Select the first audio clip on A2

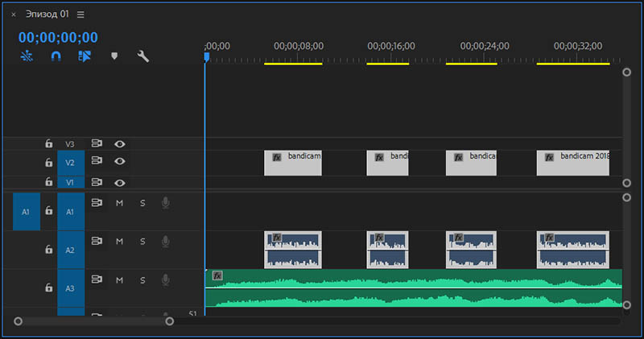(x=293, y=250)
